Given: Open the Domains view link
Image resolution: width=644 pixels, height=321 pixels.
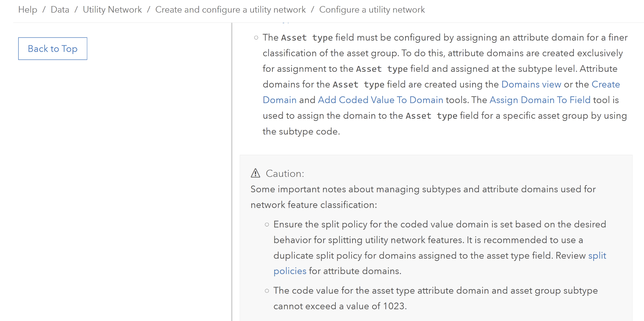Looking at the screenshot, I should pyautogui.click(x=531, y=85).
